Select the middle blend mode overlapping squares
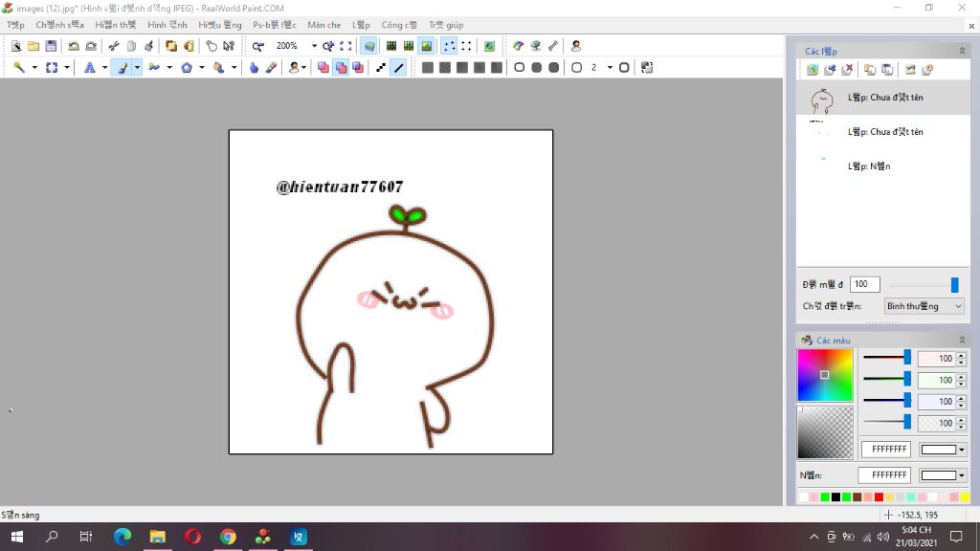The width and height of the screenshot is (980, 551). click(x=342, y=68)
